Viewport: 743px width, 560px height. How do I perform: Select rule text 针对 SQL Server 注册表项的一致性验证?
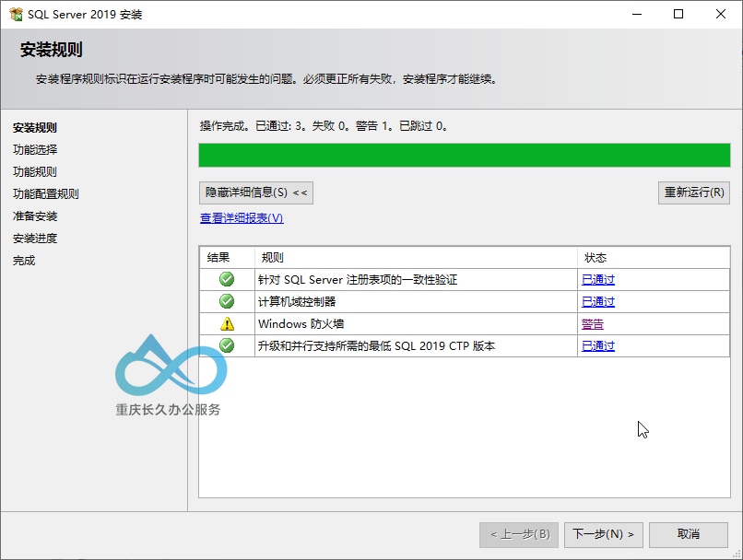[x=358, y=280]
